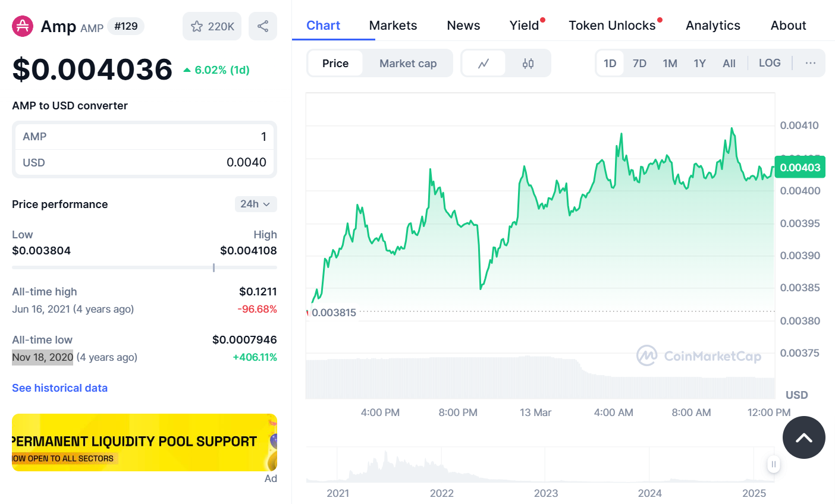Select the 7D time range
Image resolution: width=835 pixels, height=504 pixels.
(640, 62)
